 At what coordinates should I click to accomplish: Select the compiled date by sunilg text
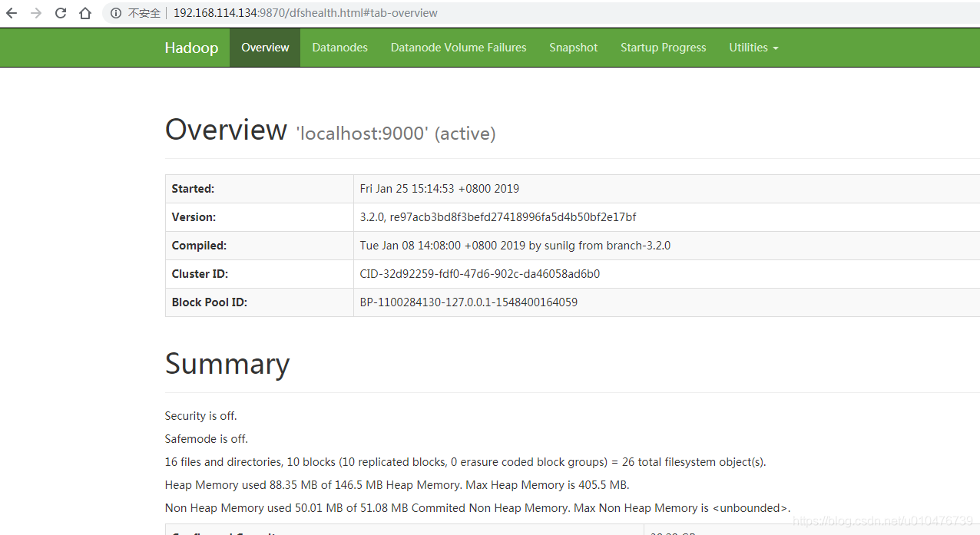coord(515,246)
